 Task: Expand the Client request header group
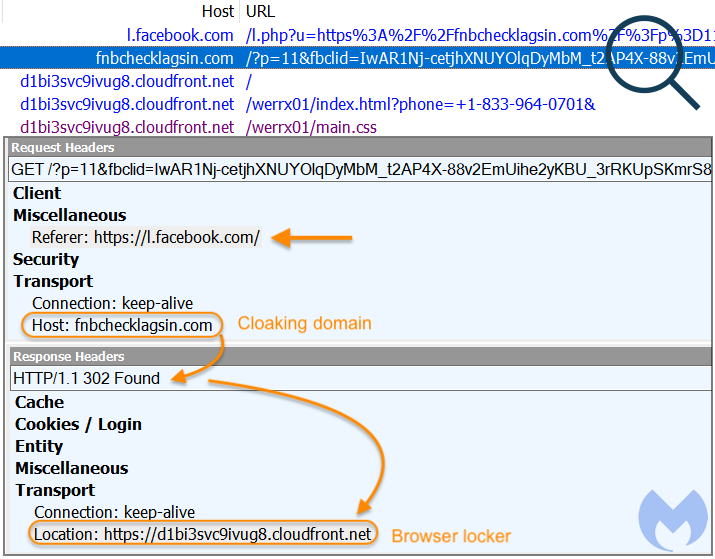(x=37, y=193)
